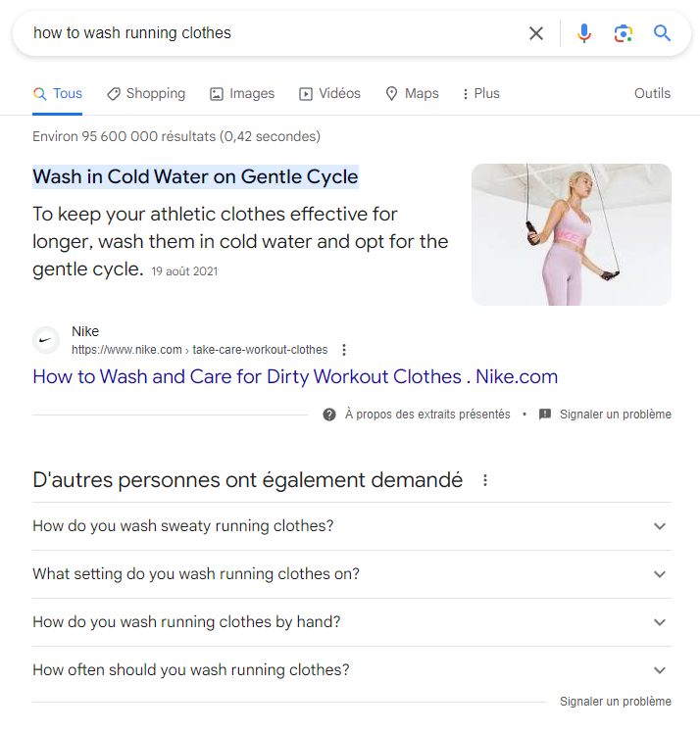The height and width of the screenshot is (733, 700).
Task: Open three-dot menu beside Nike URL
Action: point(344,350)
